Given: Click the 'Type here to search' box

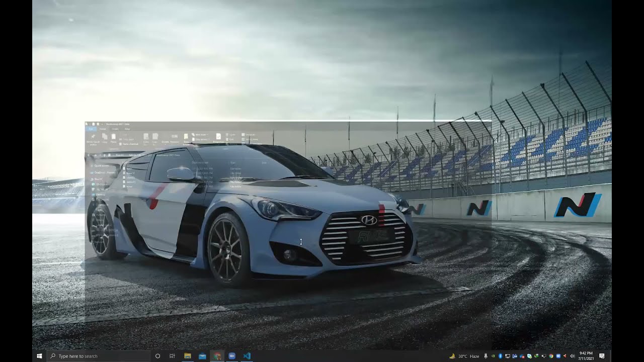Looking at the screenshot, I should 98,356.
